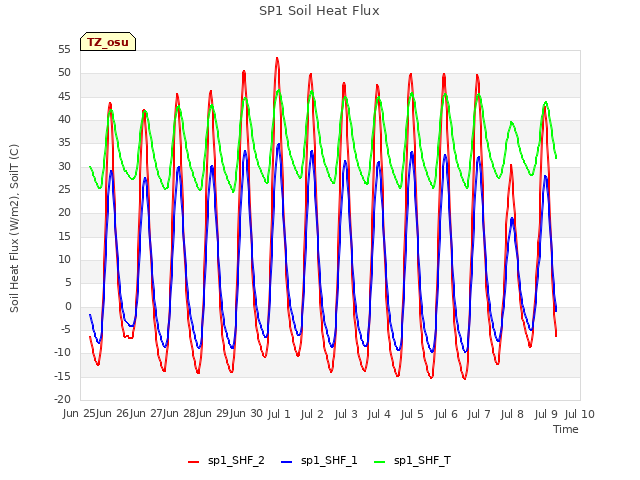Click the Jun 30 x-axis tick label
Viewport: 640px width, 480px height.
pos(246,413)
